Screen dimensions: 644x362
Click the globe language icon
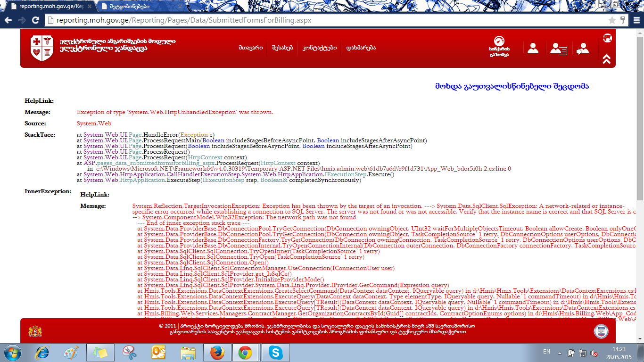607,38
